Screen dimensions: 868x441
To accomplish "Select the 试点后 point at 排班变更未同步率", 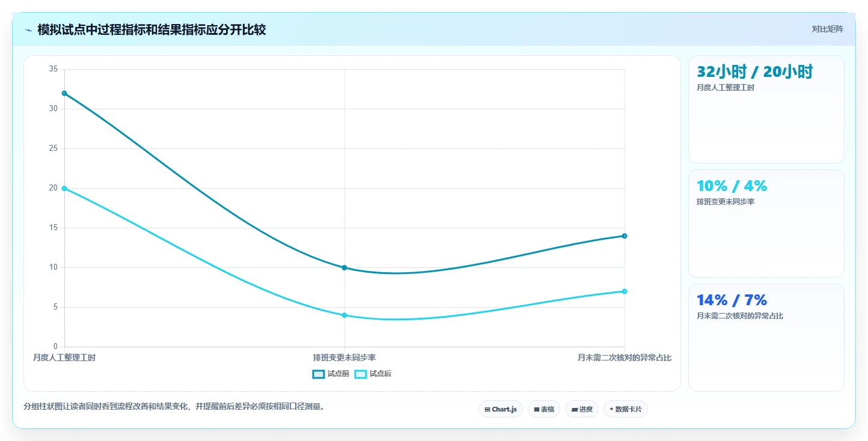I will point(344,315).
